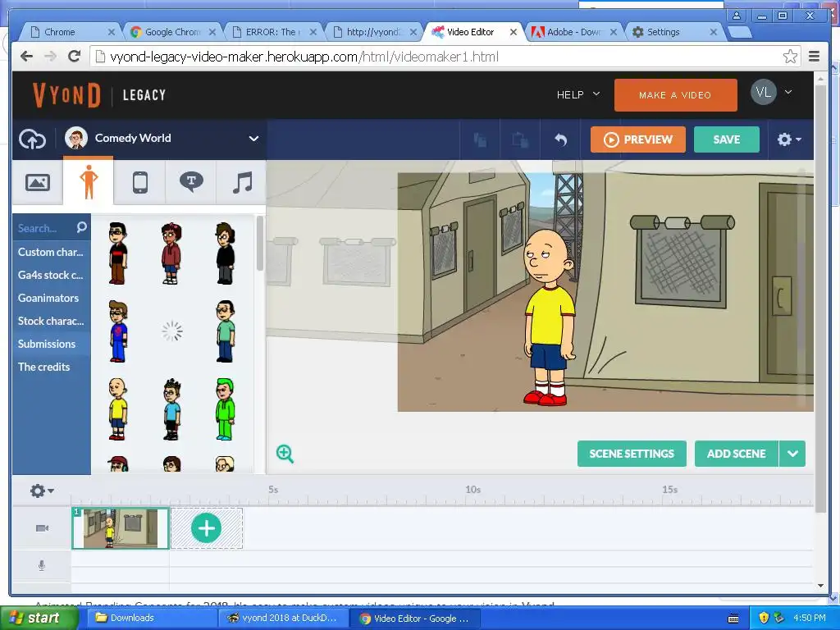The height and width of the screenshot is (630, 840).
Task: Click the address bar URL
Action: point(304,57)
